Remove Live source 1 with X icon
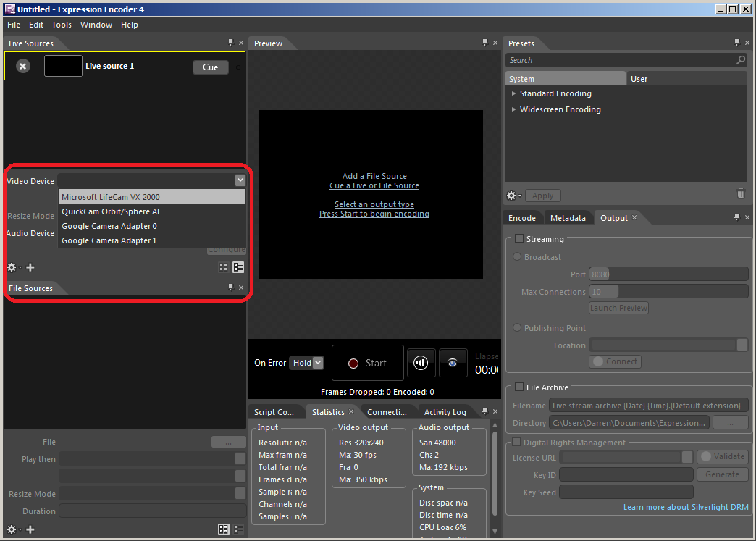 point(23,67)
